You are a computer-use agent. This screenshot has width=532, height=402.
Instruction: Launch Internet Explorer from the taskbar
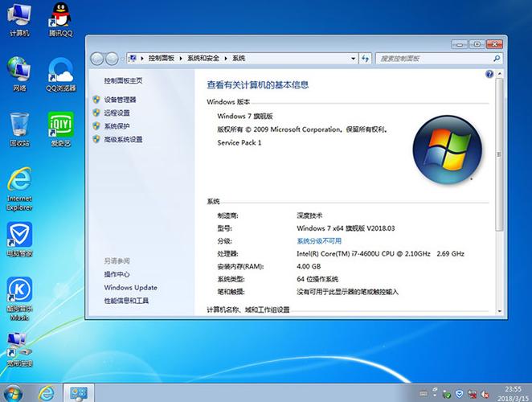47,392
